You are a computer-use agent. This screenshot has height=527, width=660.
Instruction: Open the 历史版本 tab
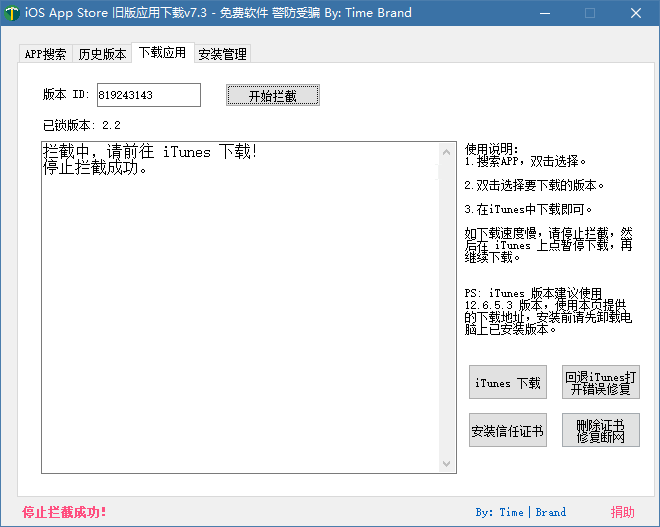click(102, 54)
